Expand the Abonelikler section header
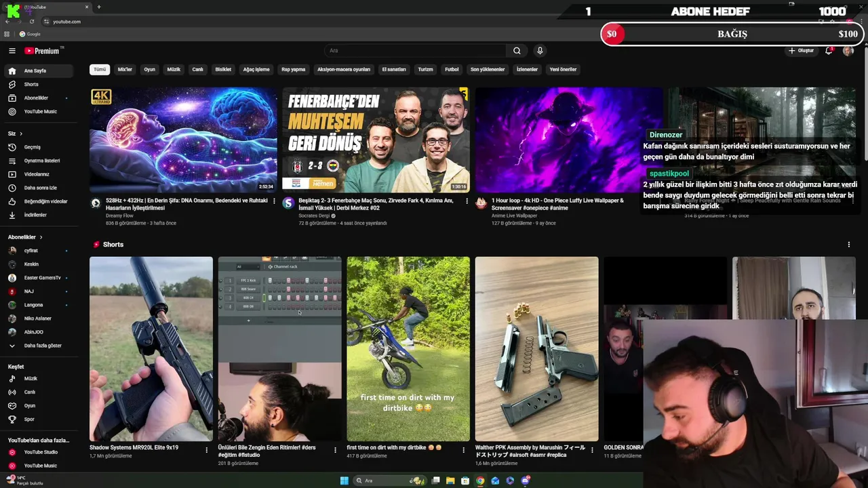Viewport: 868px width, 488px height. [x=25, y=237]
